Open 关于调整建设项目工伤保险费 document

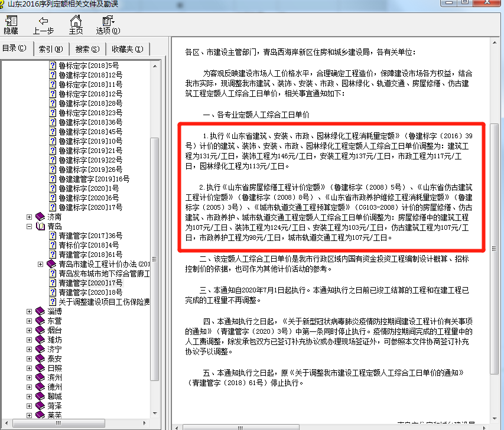pos(104,302)
